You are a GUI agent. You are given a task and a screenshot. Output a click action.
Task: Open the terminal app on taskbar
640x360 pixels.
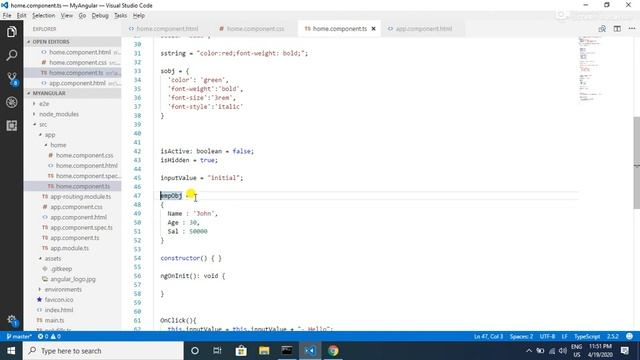click(287, 351)
